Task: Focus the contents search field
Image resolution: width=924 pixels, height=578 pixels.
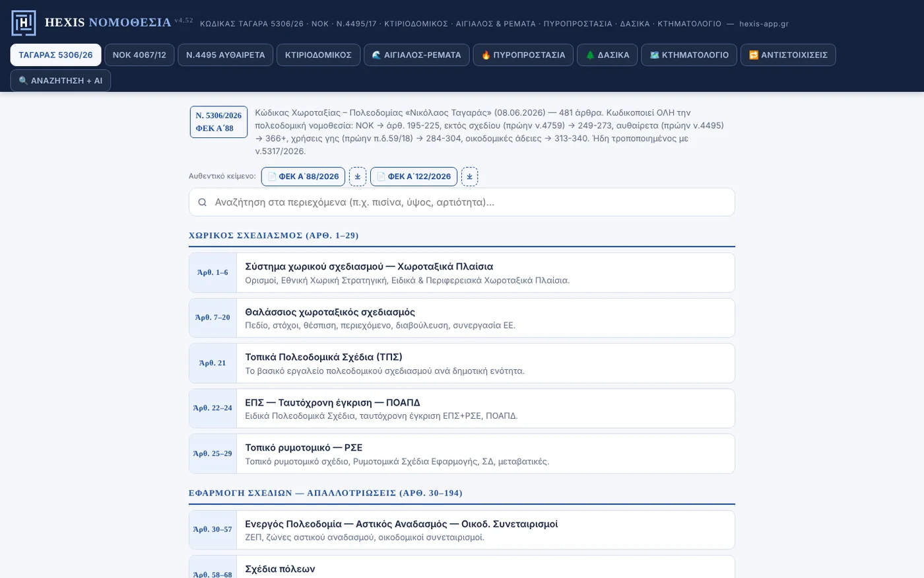Action: pos(462,202)
